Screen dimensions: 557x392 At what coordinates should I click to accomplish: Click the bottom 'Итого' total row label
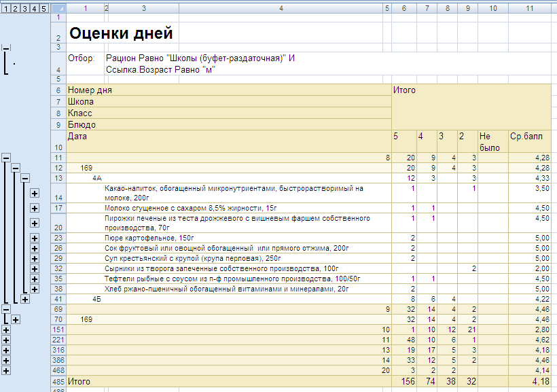click(x=229, y=382)
